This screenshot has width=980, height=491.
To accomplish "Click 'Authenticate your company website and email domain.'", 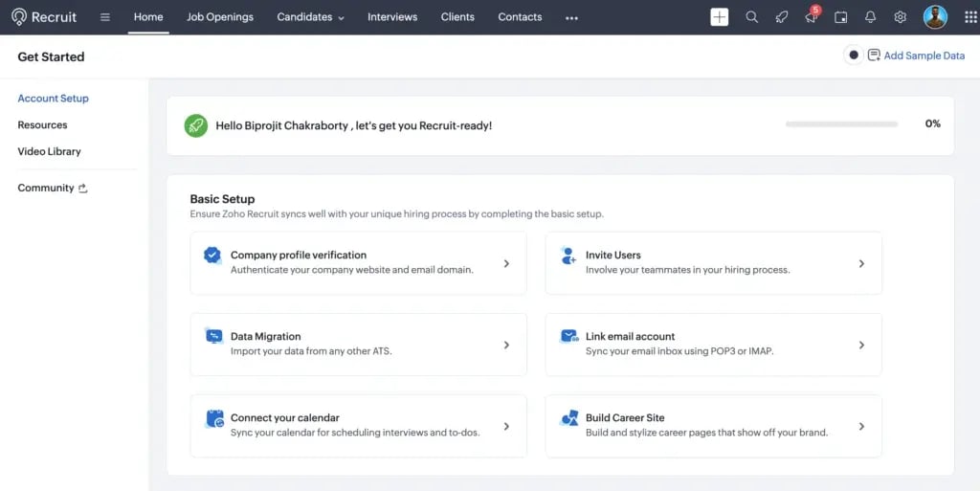I will coord(352,270).
